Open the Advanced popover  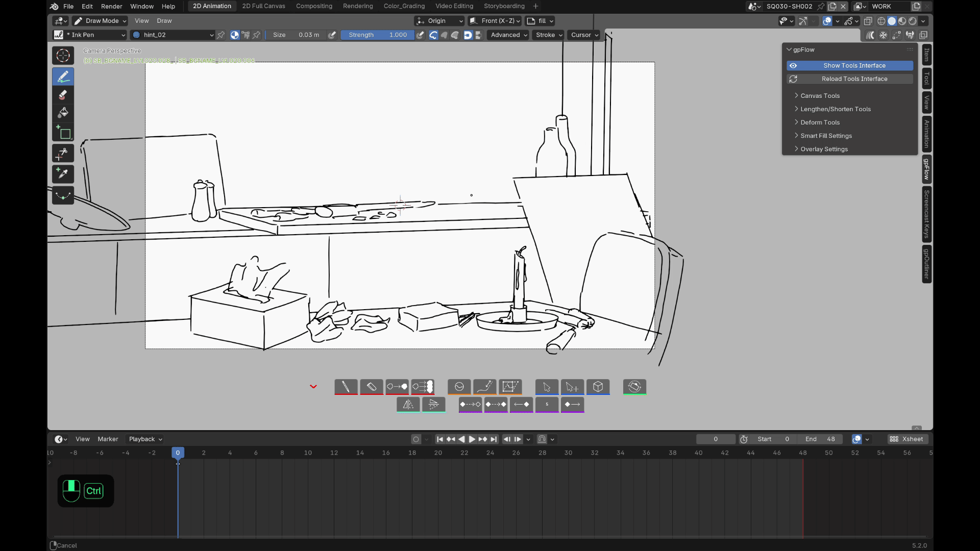tap(508, 35)
